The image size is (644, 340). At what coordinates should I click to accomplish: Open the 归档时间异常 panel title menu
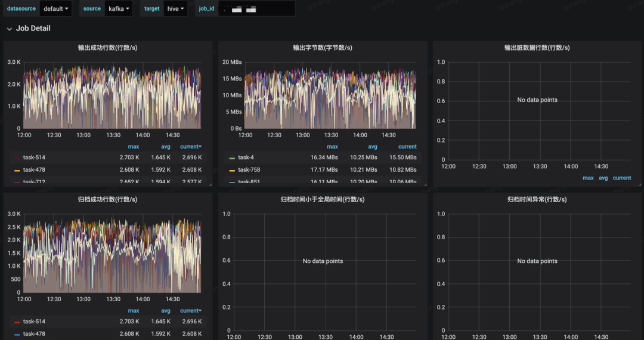coord(537,199)
